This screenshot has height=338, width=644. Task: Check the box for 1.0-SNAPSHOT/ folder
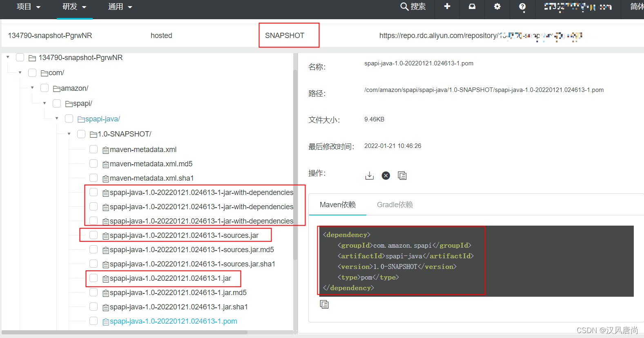coord(81,134)
